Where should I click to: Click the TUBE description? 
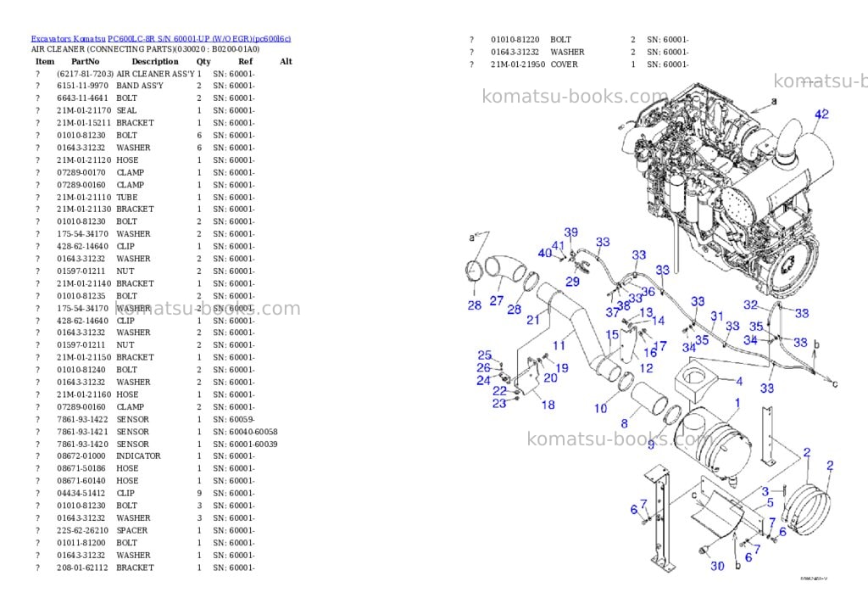pos(127,198)
